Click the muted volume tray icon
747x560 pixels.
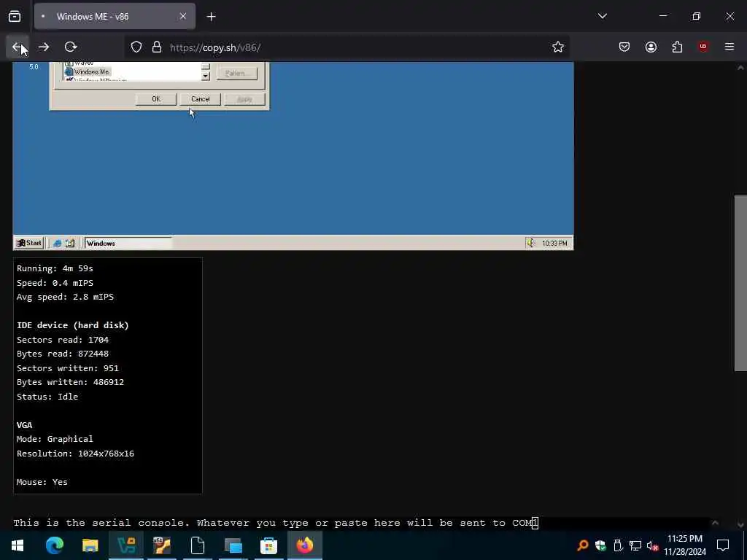coord(652,545)
